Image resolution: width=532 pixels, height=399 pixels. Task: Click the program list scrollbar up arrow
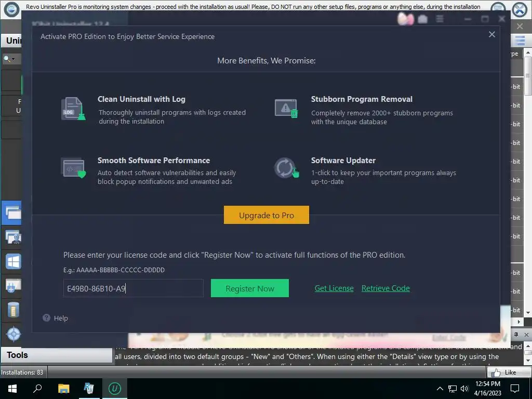click(528, 52)
